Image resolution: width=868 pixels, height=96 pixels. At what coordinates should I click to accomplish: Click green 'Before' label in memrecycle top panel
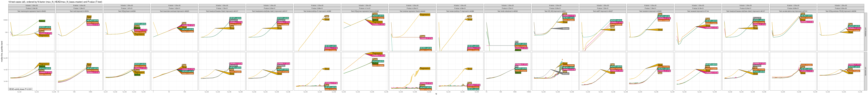42,21
